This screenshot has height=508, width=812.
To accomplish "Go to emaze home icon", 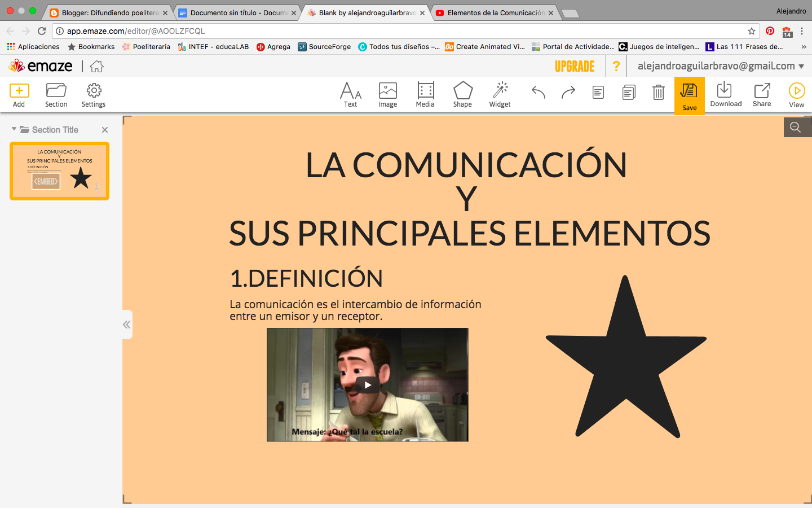I will (97, 67).
